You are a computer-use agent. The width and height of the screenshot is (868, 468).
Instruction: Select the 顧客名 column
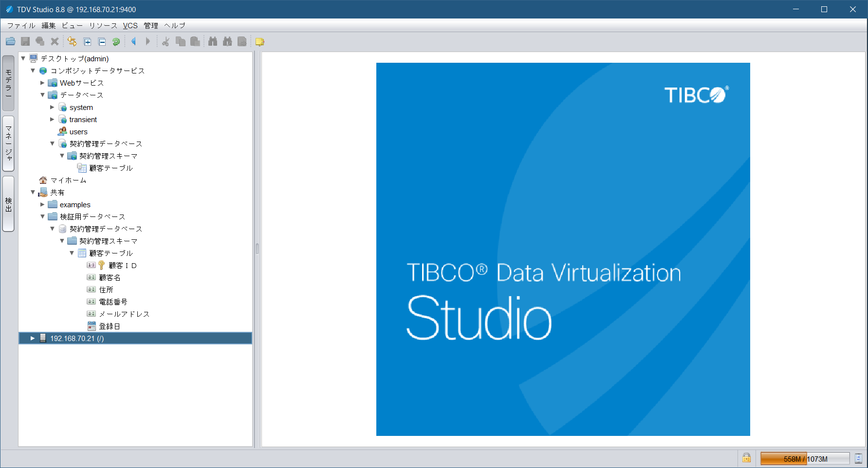(110, 278)
